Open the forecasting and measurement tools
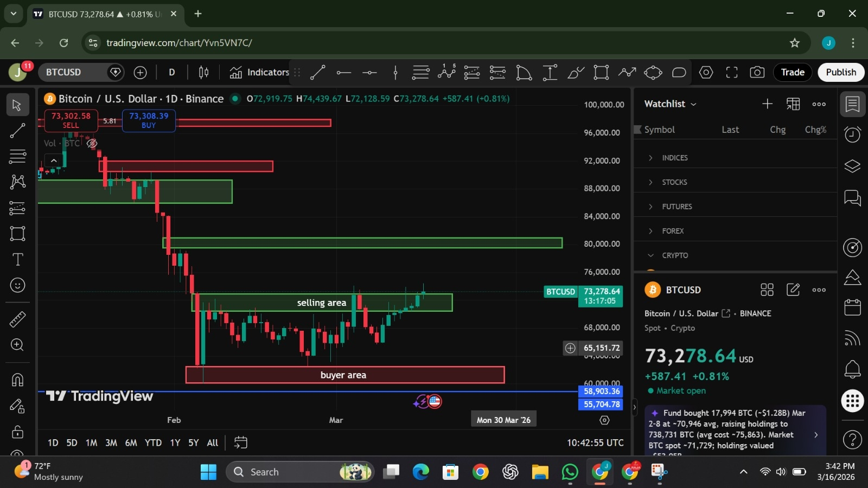 17,208
